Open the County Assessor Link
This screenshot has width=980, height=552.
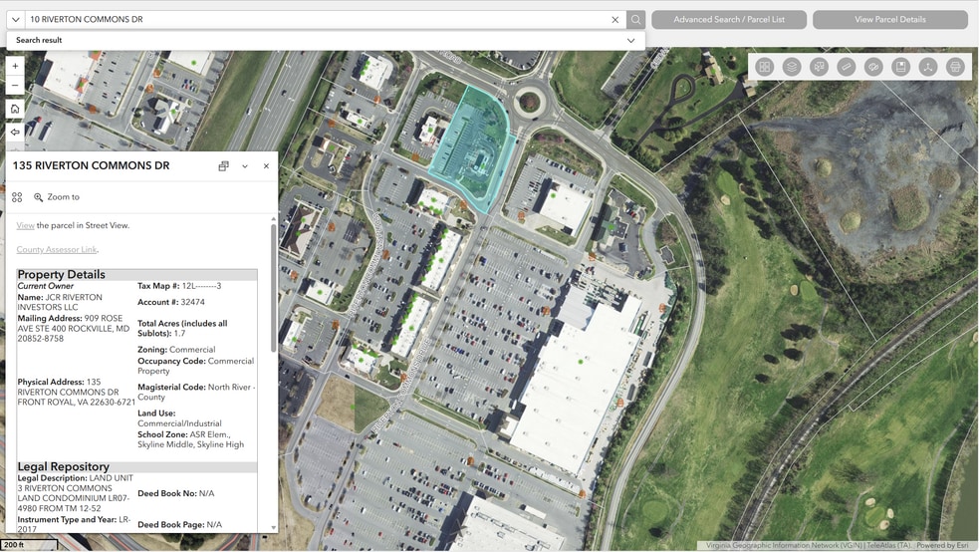[x=57, y=249]
